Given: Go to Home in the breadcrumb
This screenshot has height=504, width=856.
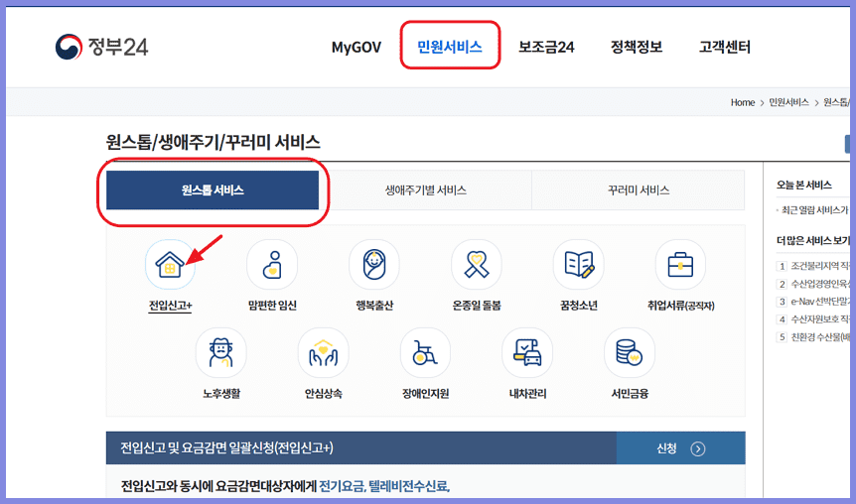Looking at the screenshot, I should coord(743,102).
